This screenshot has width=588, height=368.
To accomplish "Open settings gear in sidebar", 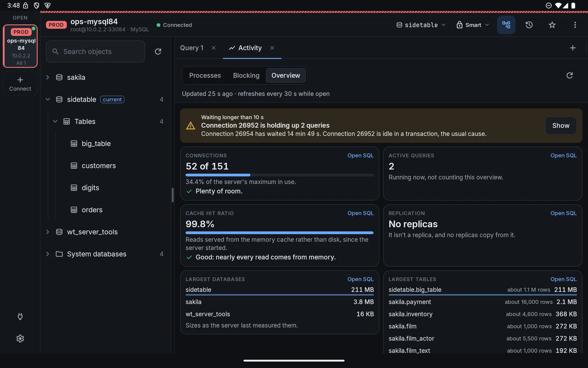I will [x=20, y=339].
